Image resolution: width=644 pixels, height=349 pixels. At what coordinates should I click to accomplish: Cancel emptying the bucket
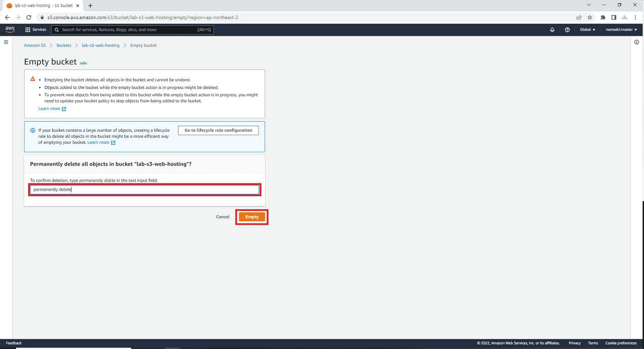point(223,217)
